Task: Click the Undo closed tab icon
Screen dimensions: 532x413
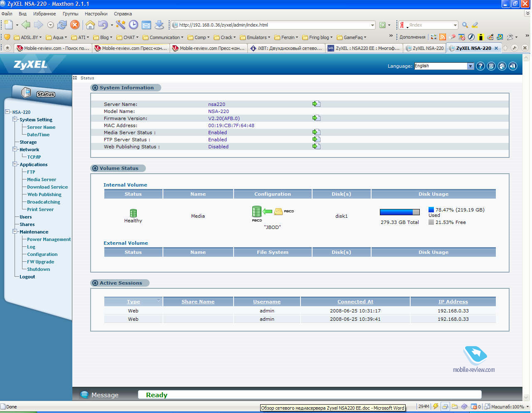Action: [103, 25]
